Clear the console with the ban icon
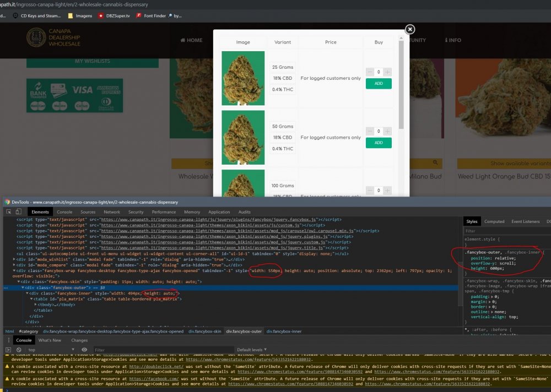Screen dimensions: 551x392 (19, 350)
